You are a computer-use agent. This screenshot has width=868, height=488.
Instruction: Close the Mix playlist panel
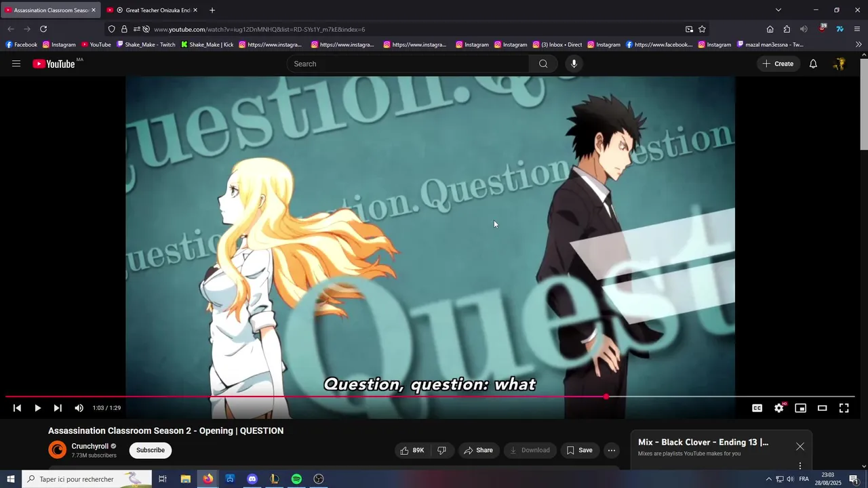pos(800,447)
